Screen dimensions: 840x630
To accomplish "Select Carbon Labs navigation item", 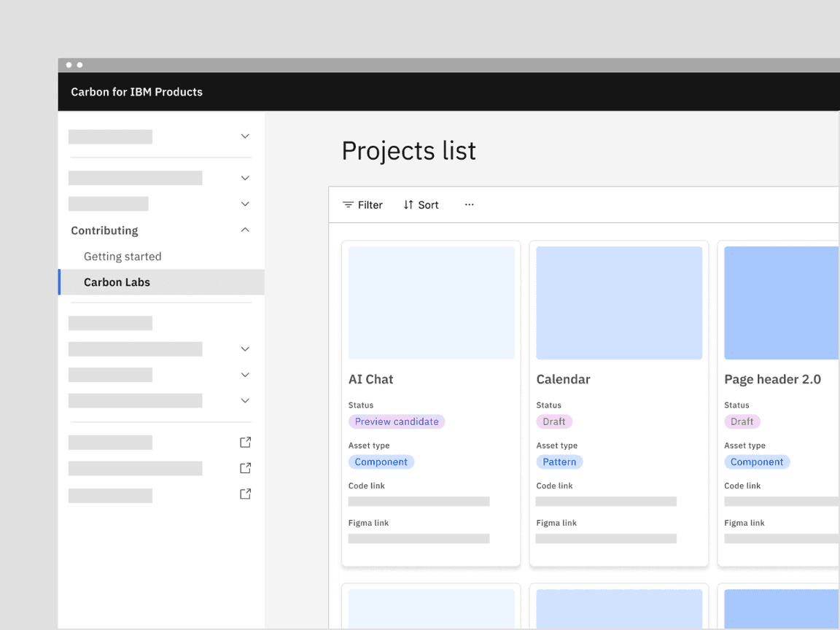I will click(117, 282).
